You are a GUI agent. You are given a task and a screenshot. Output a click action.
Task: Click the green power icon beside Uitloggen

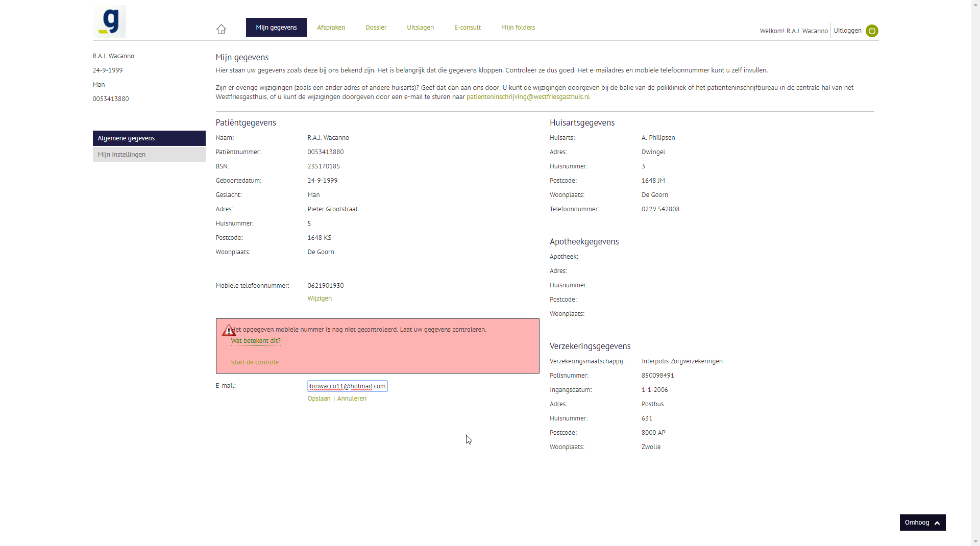[x=872, y=31]
